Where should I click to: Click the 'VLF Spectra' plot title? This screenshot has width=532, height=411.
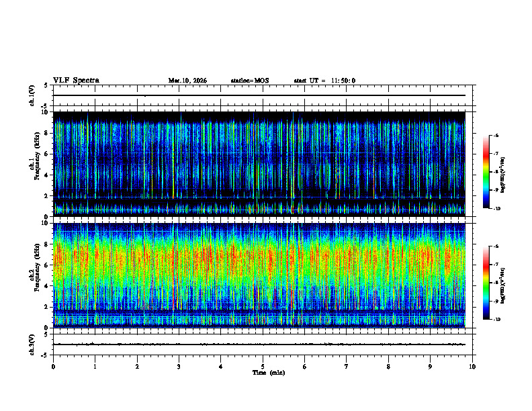pos(76,81)
